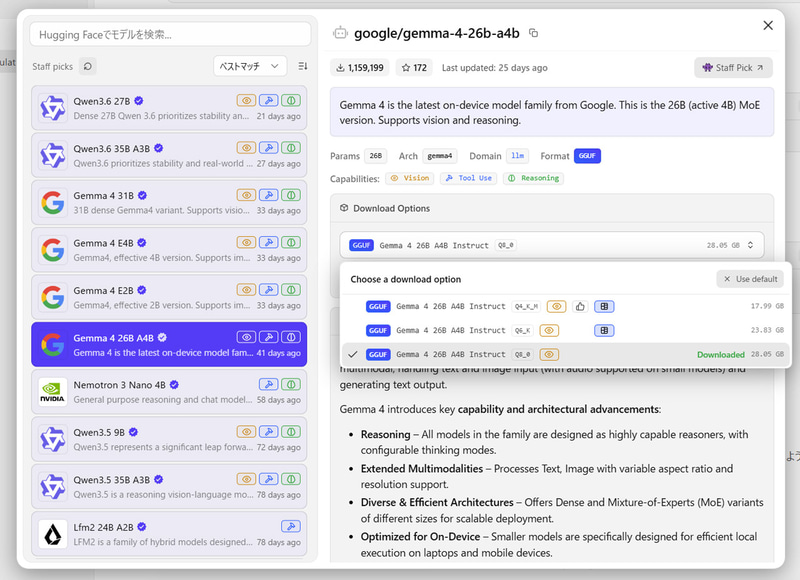Click the tool use badge on Qwen3.6 27B
The height and width of the screenshot is (580, 800).
pos(269,100)
